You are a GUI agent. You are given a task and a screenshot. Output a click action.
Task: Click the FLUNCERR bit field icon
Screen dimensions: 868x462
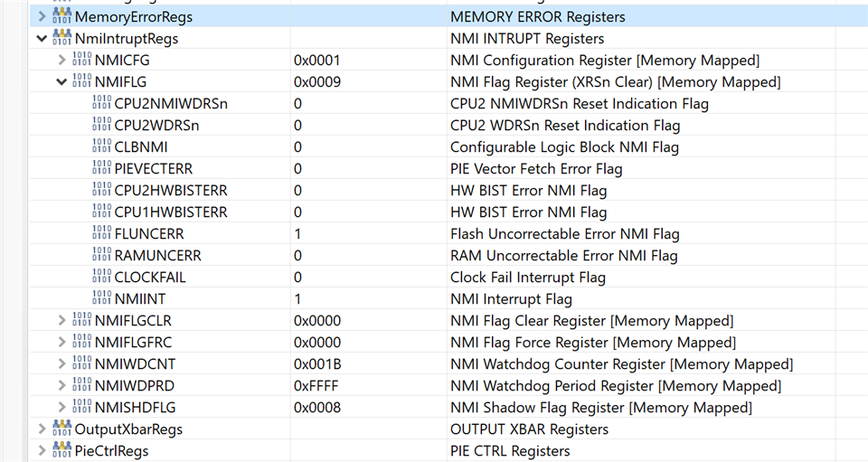tap(102, 233)
